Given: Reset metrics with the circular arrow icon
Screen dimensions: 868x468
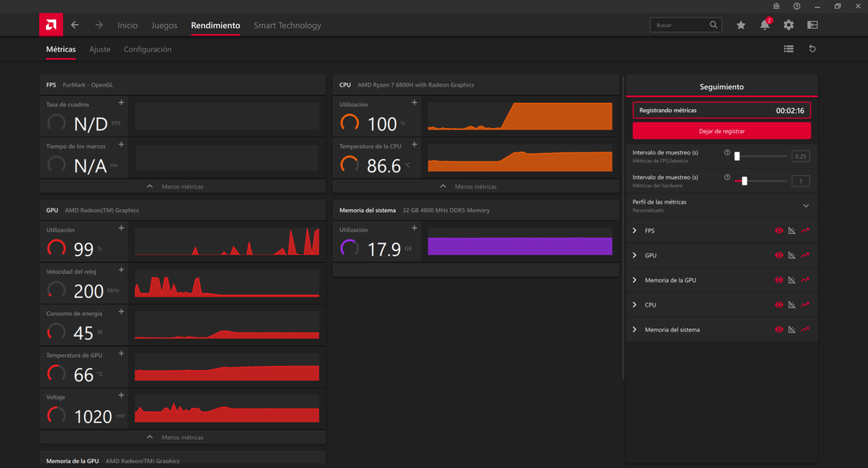Looking at the screenshot, I should [812, 49].
